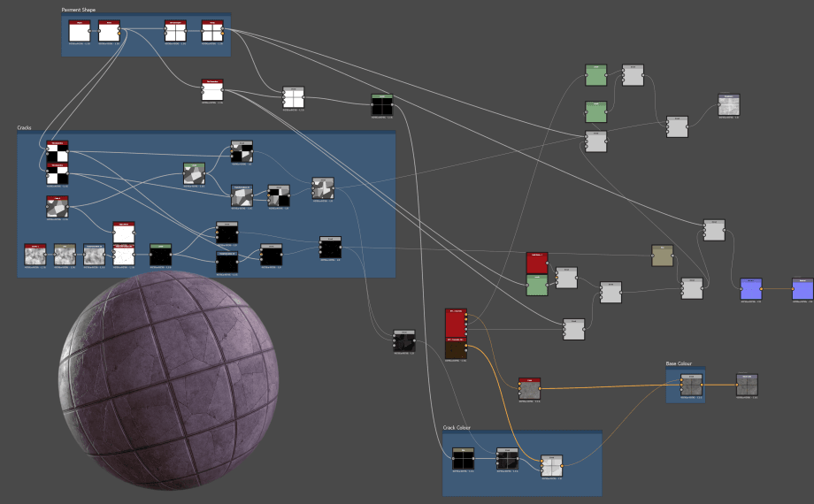Select the dark cracked node left of the tall red node
Screen dimensions: 814x504
click(x=403, y=341)
